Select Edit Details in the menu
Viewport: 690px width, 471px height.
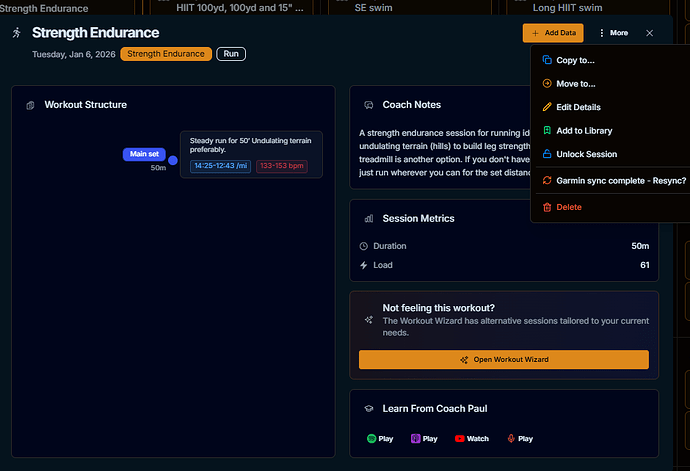578,107
